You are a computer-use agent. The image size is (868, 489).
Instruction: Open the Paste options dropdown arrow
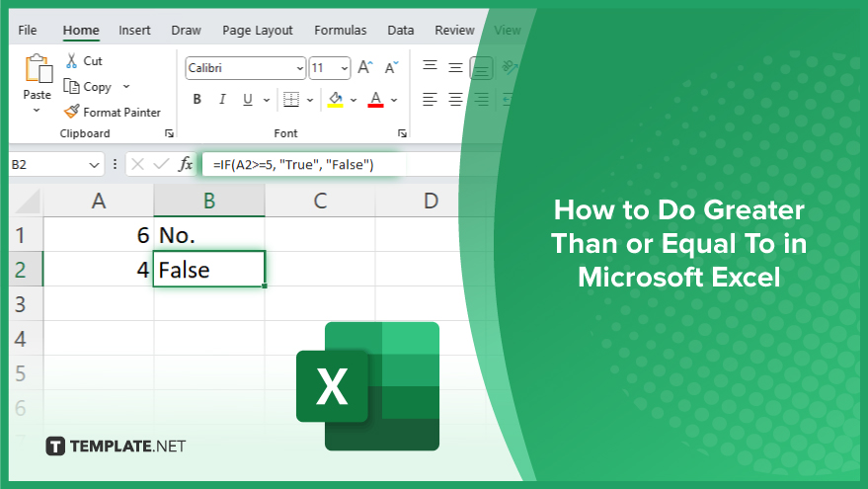(x=37, y=111)
